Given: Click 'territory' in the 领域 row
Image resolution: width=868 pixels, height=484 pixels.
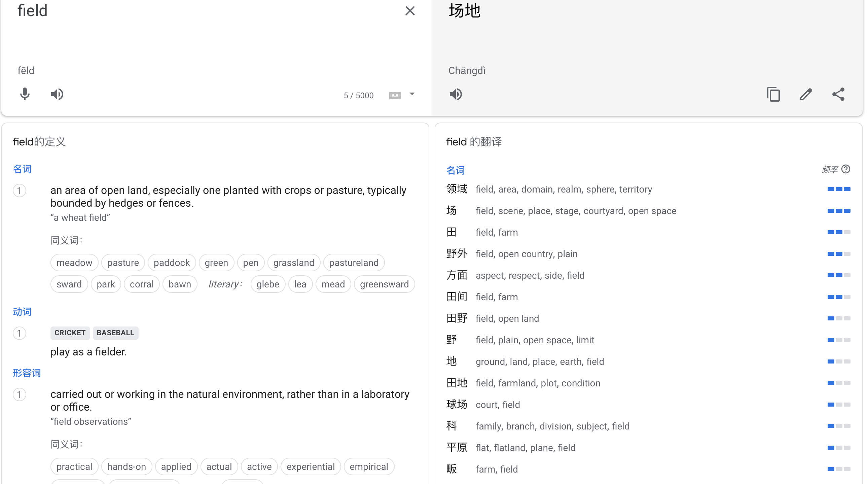Looking at the screenshot, I should 636,189.
